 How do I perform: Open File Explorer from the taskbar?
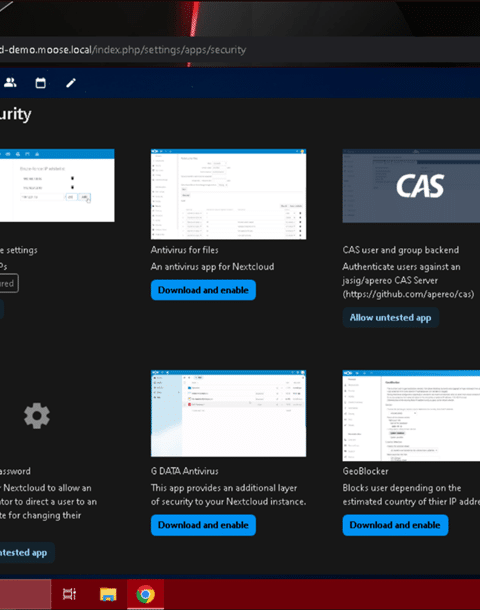click(x=108, y=594)
